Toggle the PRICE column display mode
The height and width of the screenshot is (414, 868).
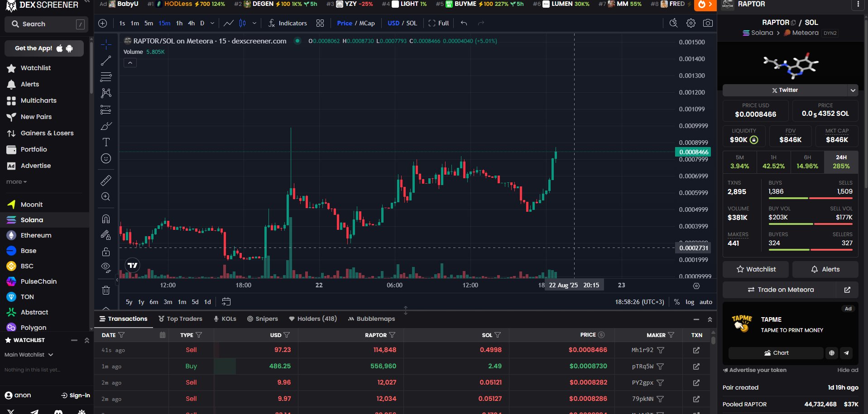click(601, 335)
